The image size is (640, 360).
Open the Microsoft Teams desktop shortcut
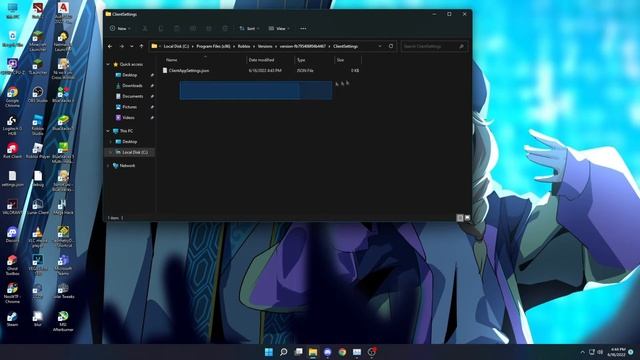click(63, 266)
